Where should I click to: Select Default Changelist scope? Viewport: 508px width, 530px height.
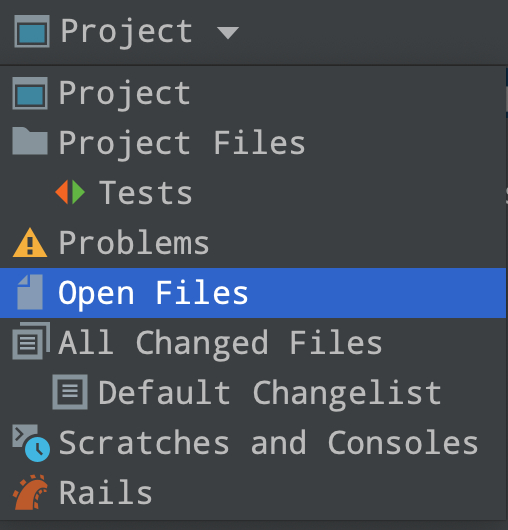253,392
